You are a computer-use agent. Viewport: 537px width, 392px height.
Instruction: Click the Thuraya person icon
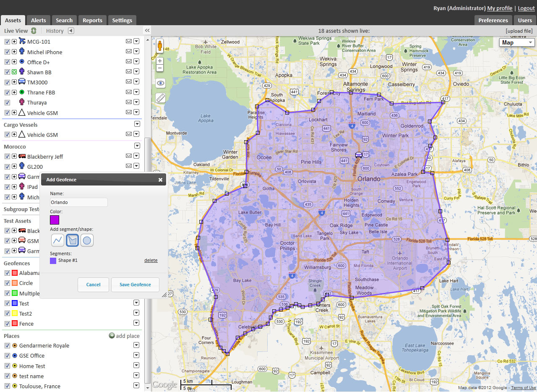click(22, 102)
